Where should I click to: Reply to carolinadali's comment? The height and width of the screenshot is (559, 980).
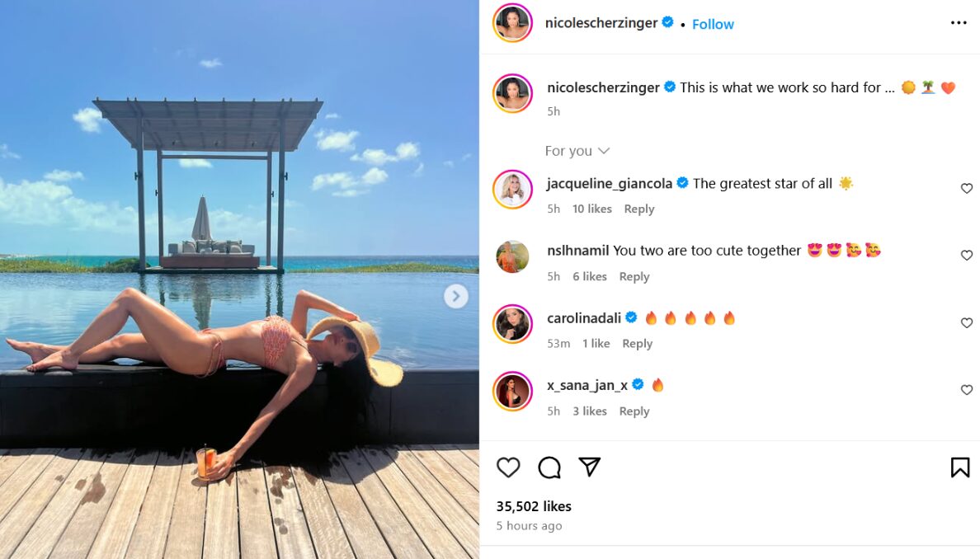tap(637, 344)
